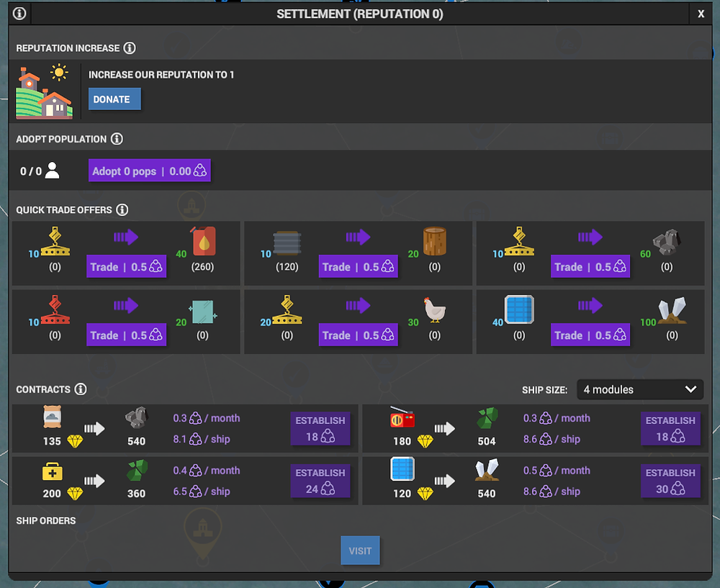This screenshot has width=720, height=588.
Task: Click the settlement farm houses picture
Action: tap(44, 93)
